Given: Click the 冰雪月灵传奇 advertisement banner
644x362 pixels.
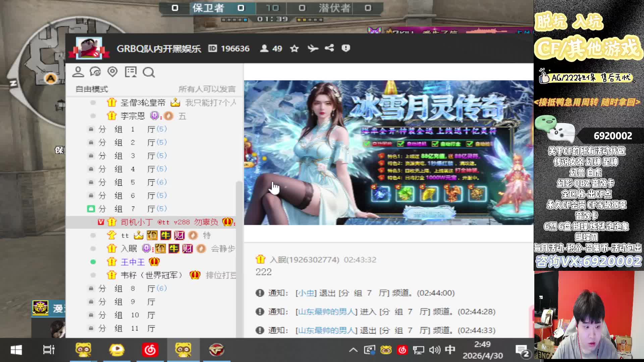Looking at the screenshot, I should [388, 153].
